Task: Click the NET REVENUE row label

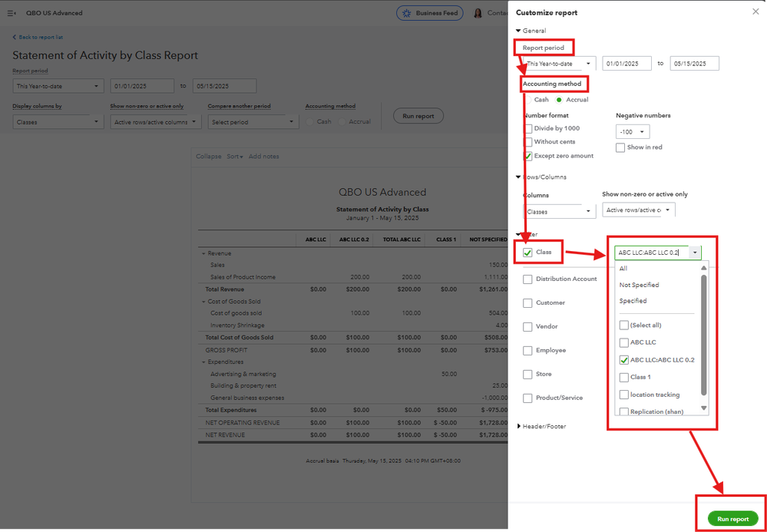Action: (x=225, y=435)
